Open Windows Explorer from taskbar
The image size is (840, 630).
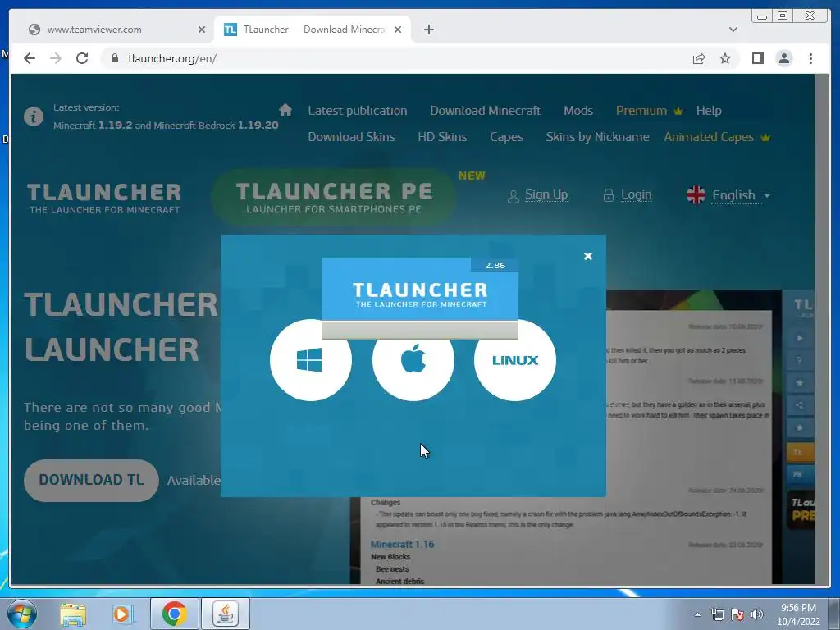point(73,614)
